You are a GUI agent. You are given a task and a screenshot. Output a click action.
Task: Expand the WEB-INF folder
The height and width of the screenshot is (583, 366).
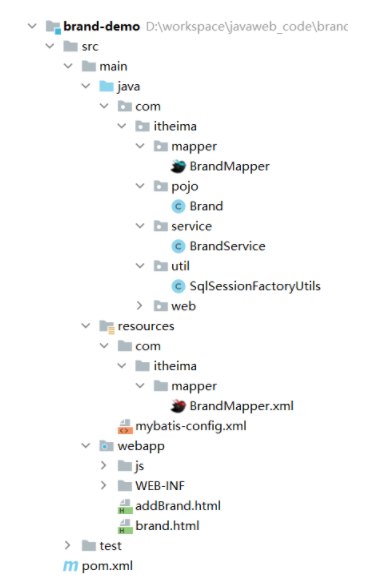[x=103, y=486]
